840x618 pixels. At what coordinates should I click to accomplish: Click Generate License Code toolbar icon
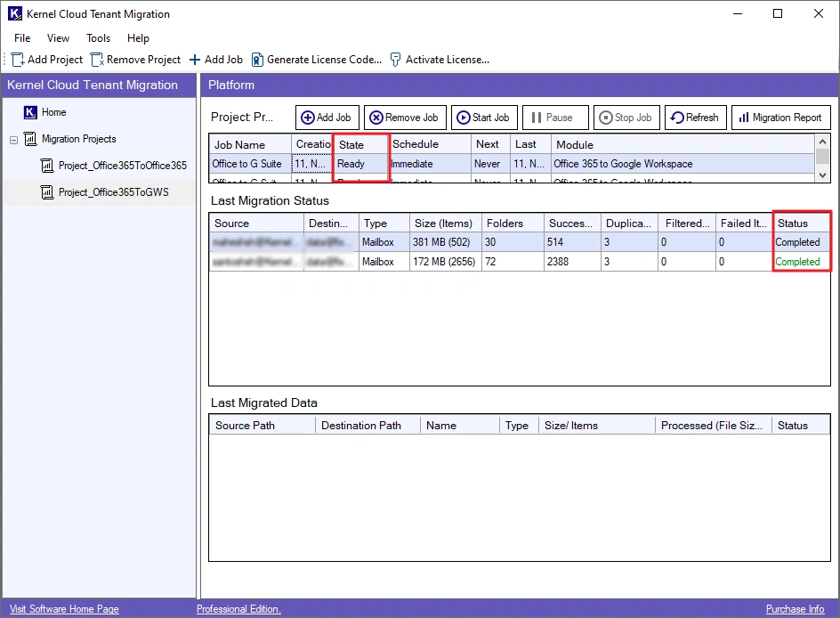pyautogui.click(x=257, y=60)
